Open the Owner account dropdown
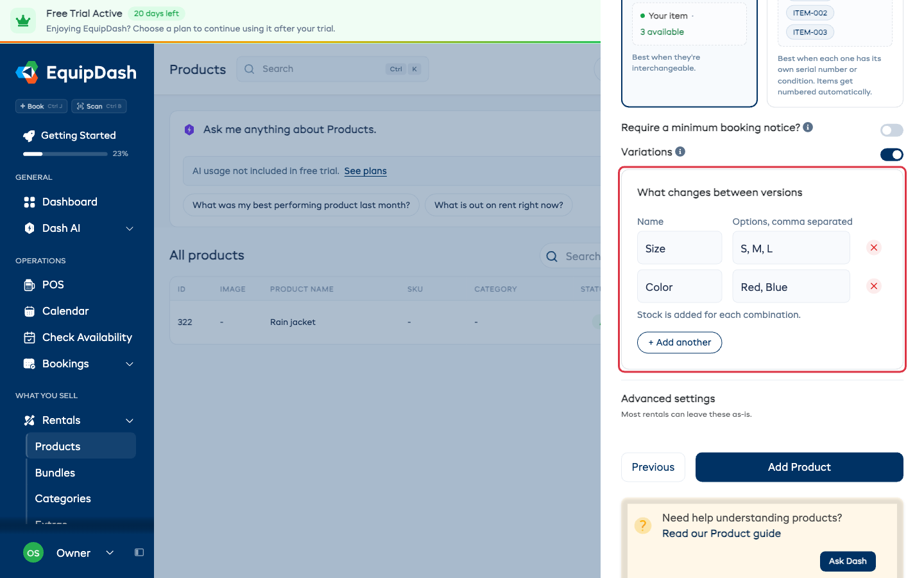This screenshot has width=924, height=578. coord(110,553)
